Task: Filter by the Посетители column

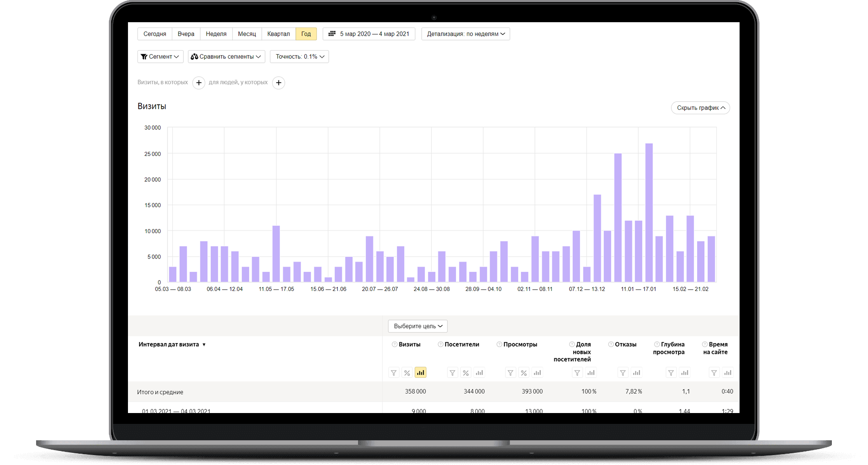Action: click(x=453, y=373)
